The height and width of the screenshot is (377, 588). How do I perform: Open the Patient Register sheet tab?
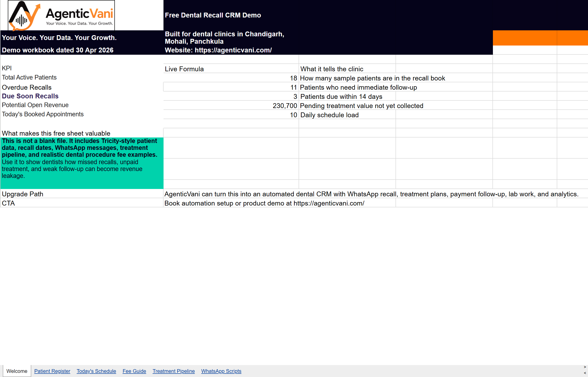52,371
